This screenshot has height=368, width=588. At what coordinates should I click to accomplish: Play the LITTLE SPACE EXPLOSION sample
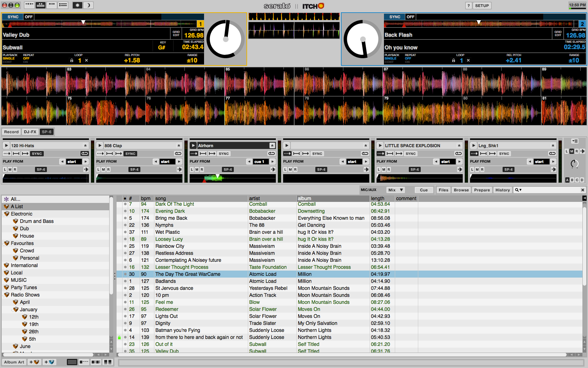[x=380, y=145]
